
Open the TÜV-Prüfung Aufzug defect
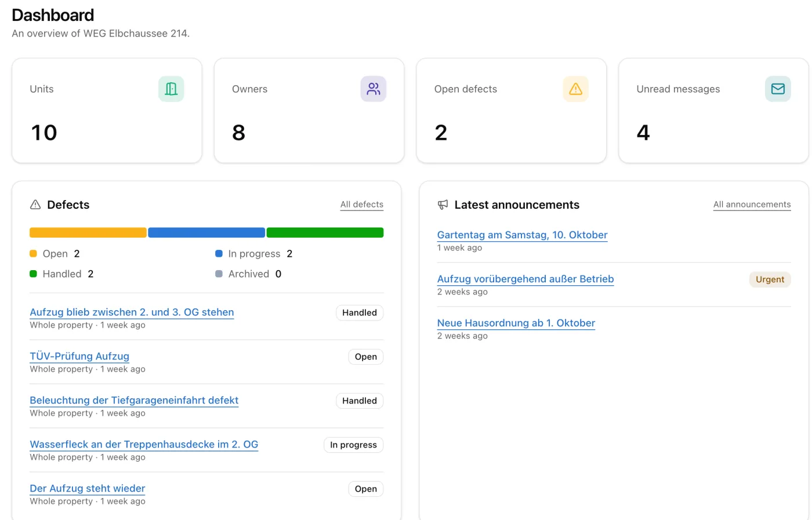(x=79, y=356)
